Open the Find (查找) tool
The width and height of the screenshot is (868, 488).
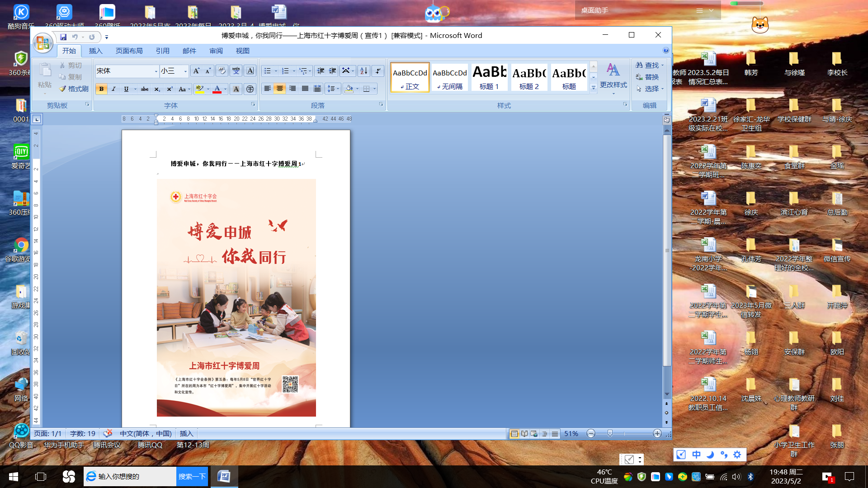click(x=650, y=66)
